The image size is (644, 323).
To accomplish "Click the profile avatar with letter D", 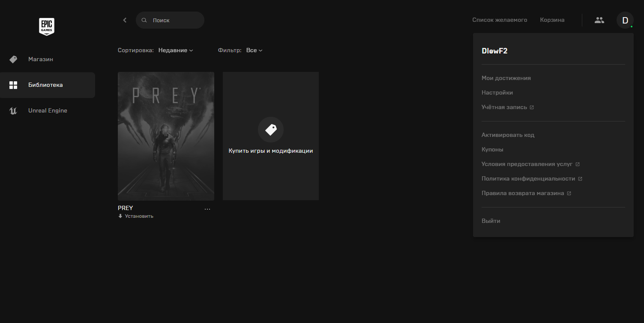I will pyautogui.click(x=625, y=20).
